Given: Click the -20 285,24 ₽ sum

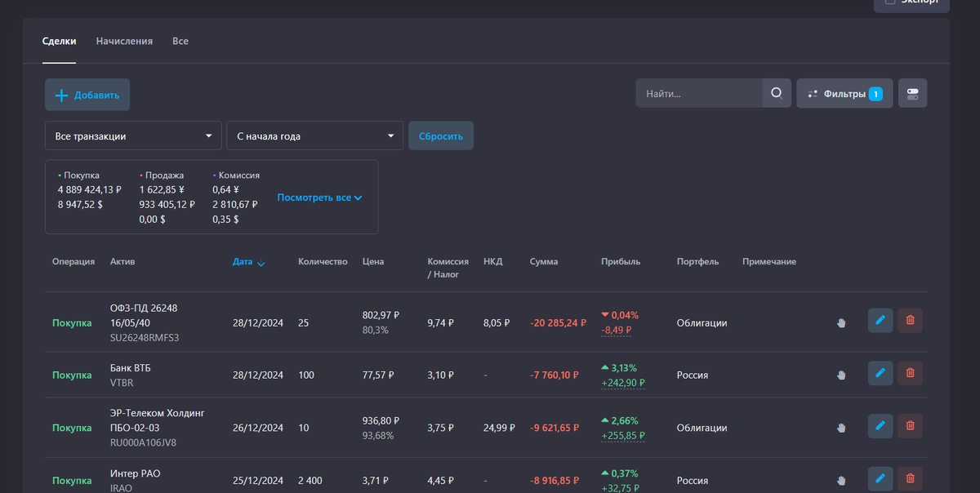Looking at the screenshot, I should (x=558, y=322).
